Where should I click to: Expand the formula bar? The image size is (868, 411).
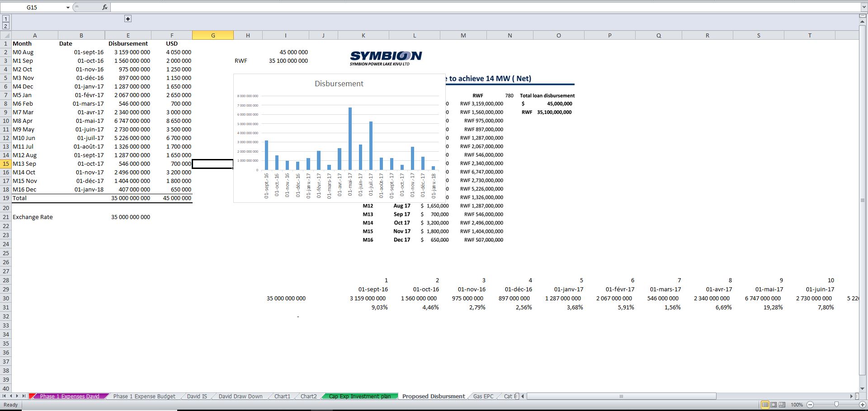864,7
